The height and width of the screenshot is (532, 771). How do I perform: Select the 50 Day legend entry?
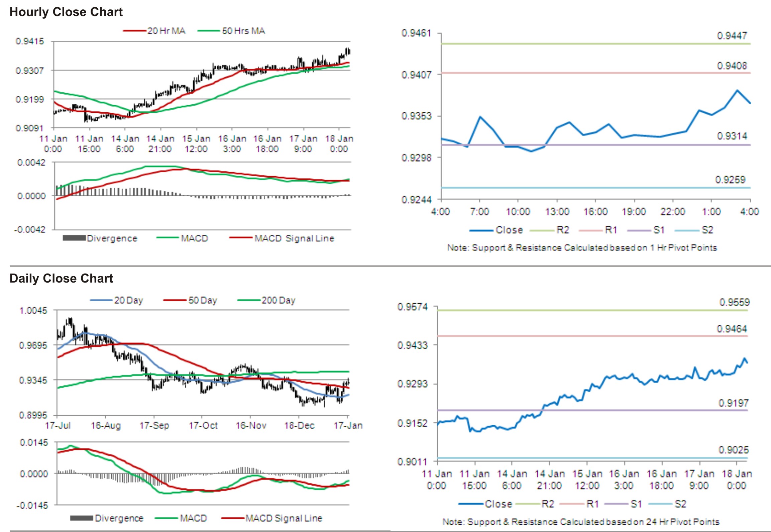190,300
